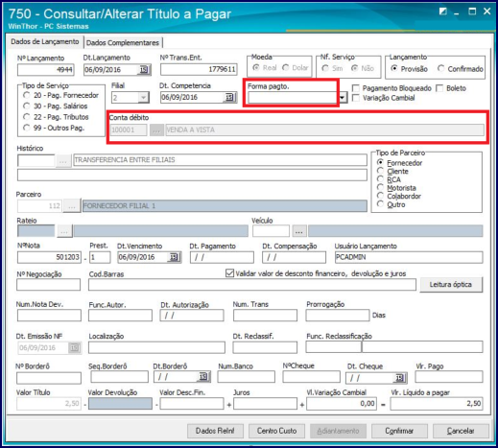Open the Dt.Vencimento calendar picker
Screen dimensions: 498x448
pyautogui.click(x=174, y=257)
